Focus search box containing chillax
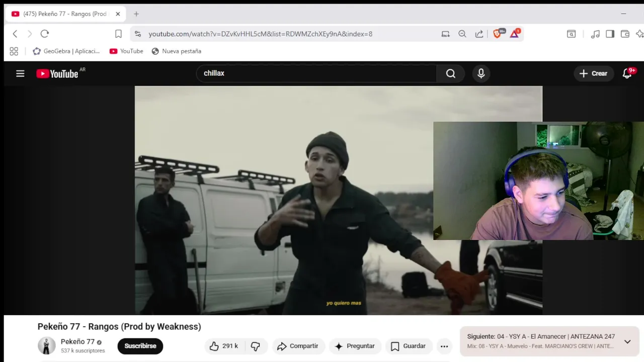Image resolution: width=644 pixels, height=362 pixels. (316, 73)
